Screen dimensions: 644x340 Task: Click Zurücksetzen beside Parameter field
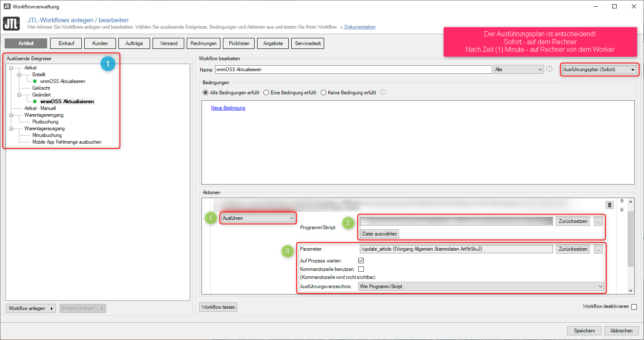coord(573,249)
